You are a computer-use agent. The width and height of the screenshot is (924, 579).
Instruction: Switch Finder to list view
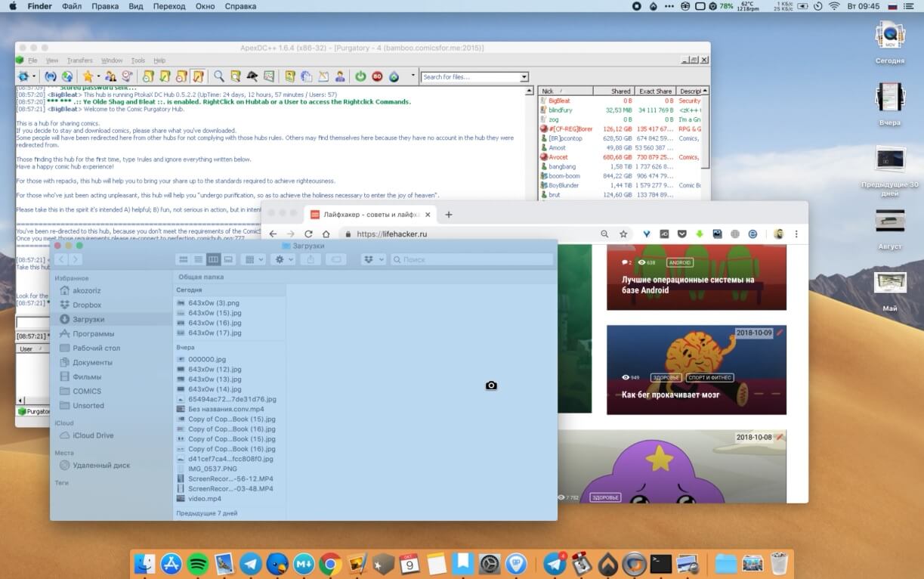[x=198, y=259]
